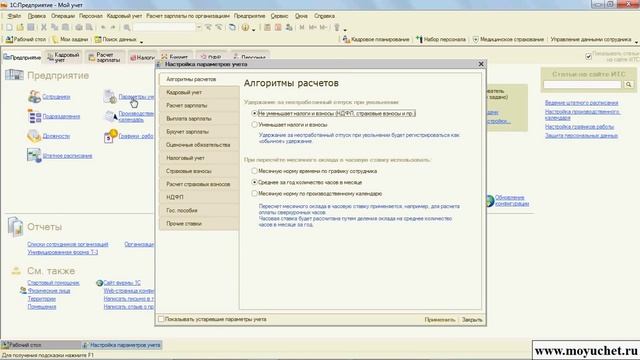The image size is (640, 360).
Task: Expand the search field dropdown arrow in toolbar
Action: [x=199, y=27]
